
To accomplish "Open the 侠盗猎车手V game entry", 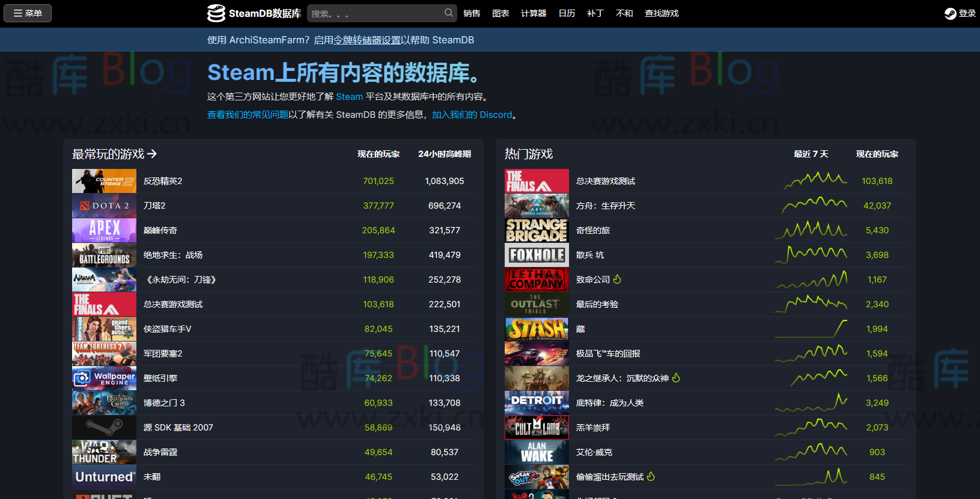I will point(167,329).
